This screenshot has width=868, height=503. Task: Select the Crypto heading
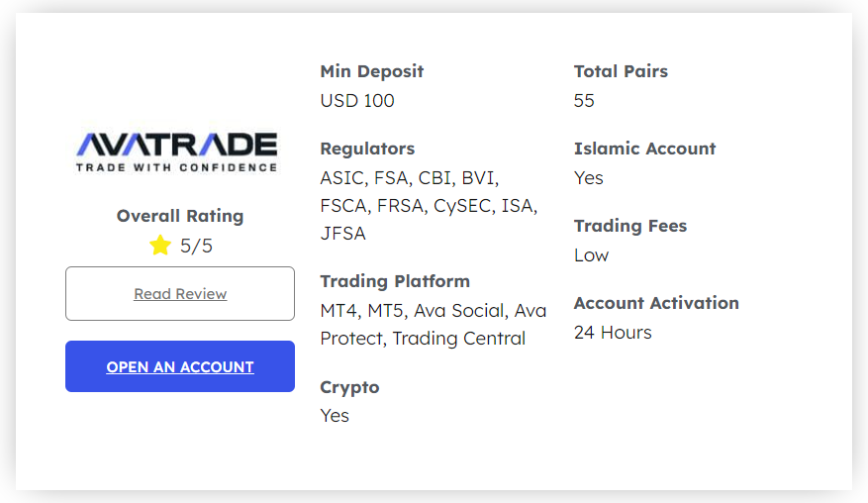349,387
